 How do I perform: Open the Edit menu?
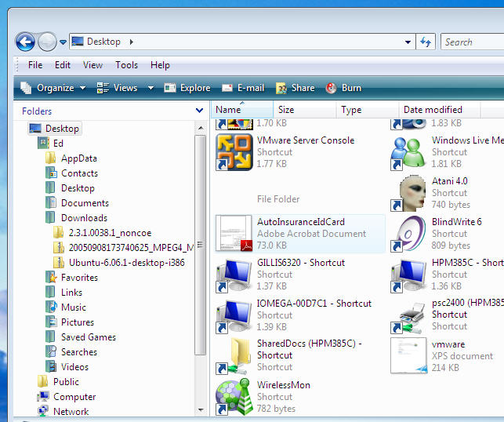[x=63, y=65]
